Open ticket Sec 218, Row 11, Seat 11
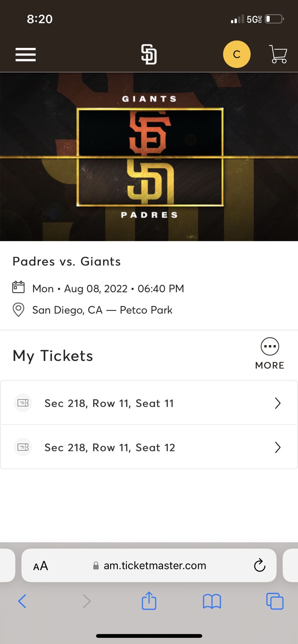298x644 pixels. [x=109, y=403]
